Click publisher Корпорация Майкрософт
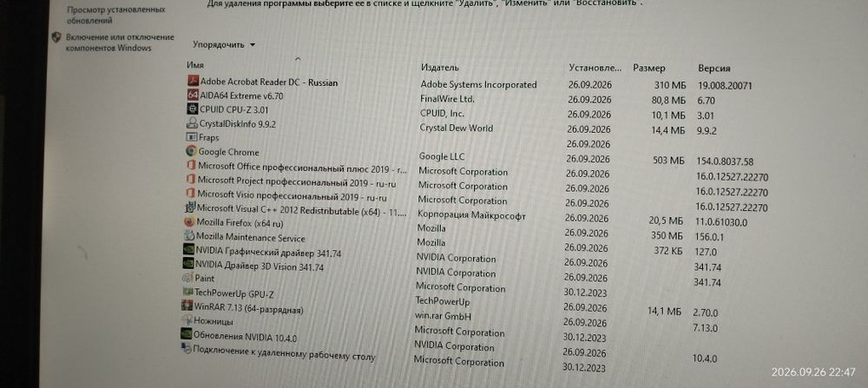868x388 pixels. point(471,214)
